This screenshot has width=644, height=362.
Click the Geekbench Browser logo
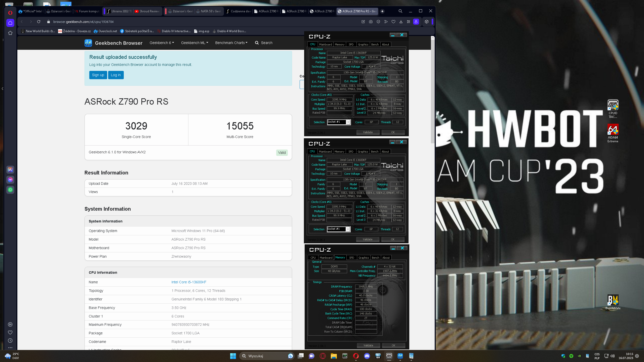tap(113, 43)
